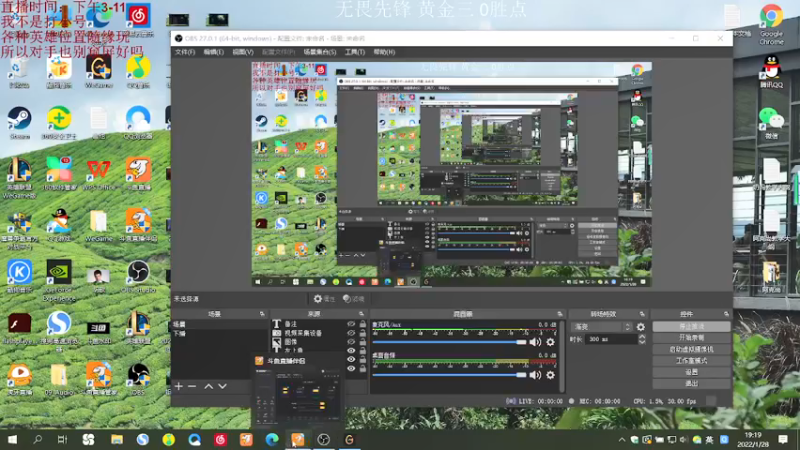
Task: Open the WeChat desktop shortcut
Action: tap(771, 123)
